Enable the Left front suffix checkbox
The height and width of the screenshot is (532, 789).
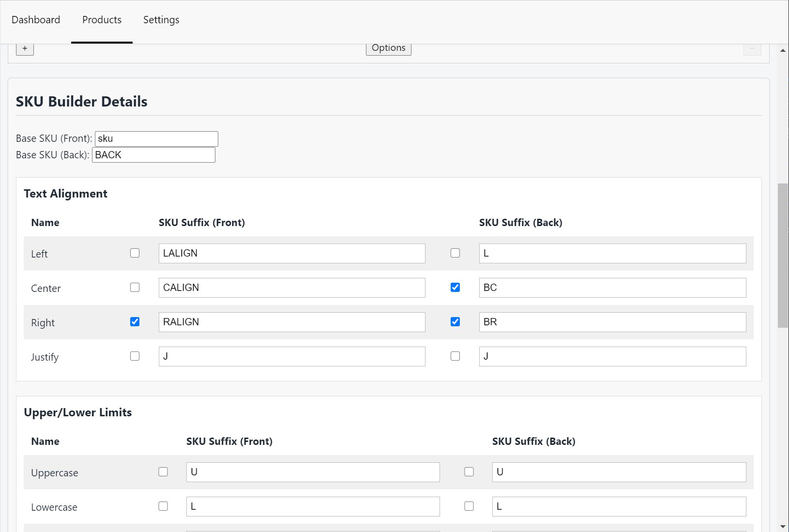(x=135, y=253)
